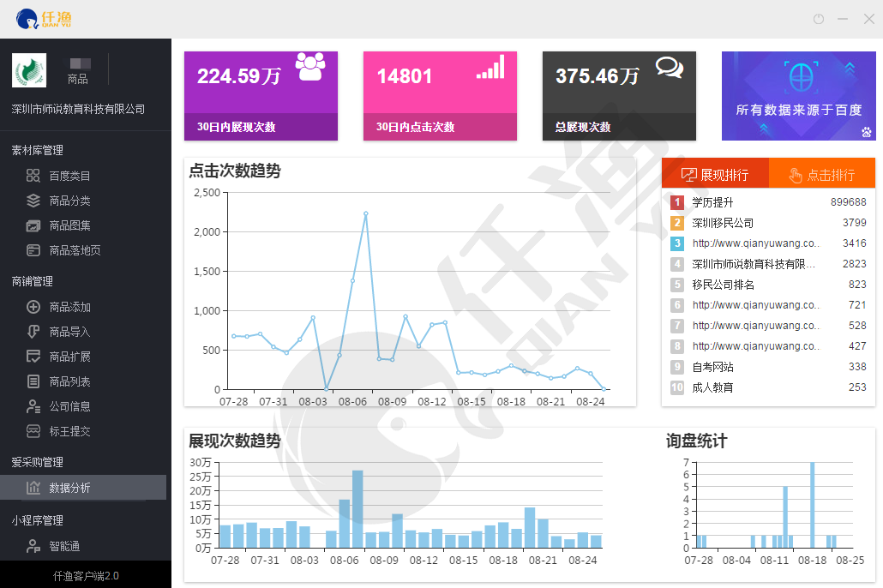Select 商品列表 menu item text
This screenshot has width=883, height=588.
pyautogui.click(x=69, y=381)
